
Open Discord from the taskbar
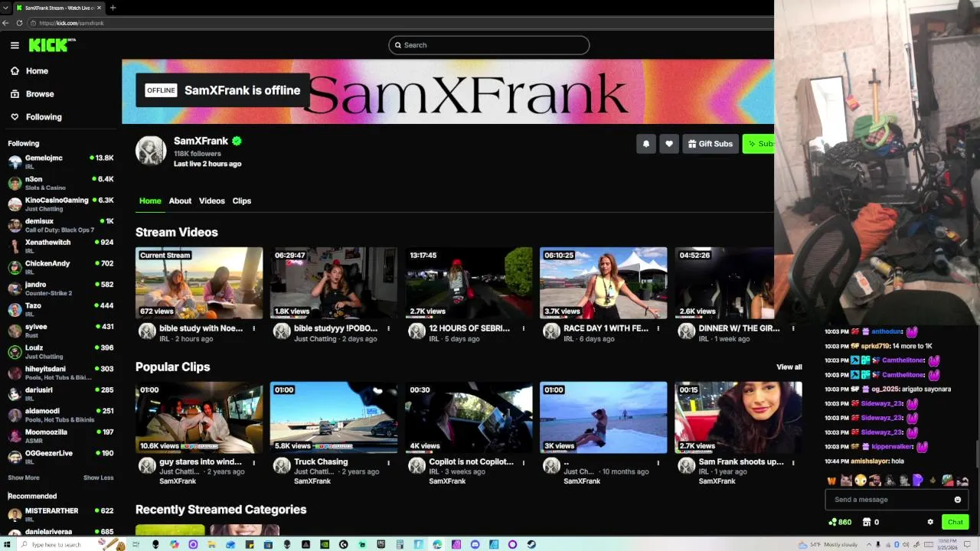click(x=475, y=544)
